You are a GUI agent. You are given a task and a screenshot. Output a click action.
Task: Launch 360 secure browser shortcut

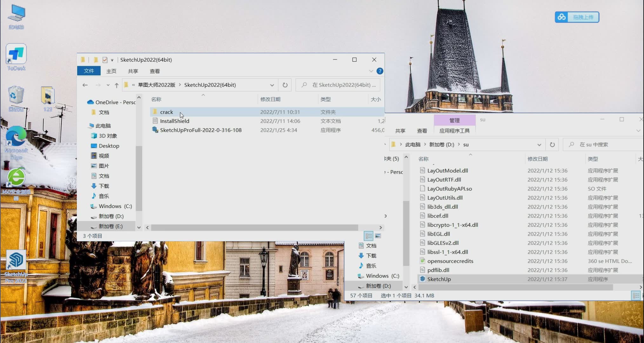click(x=16, y=184)
